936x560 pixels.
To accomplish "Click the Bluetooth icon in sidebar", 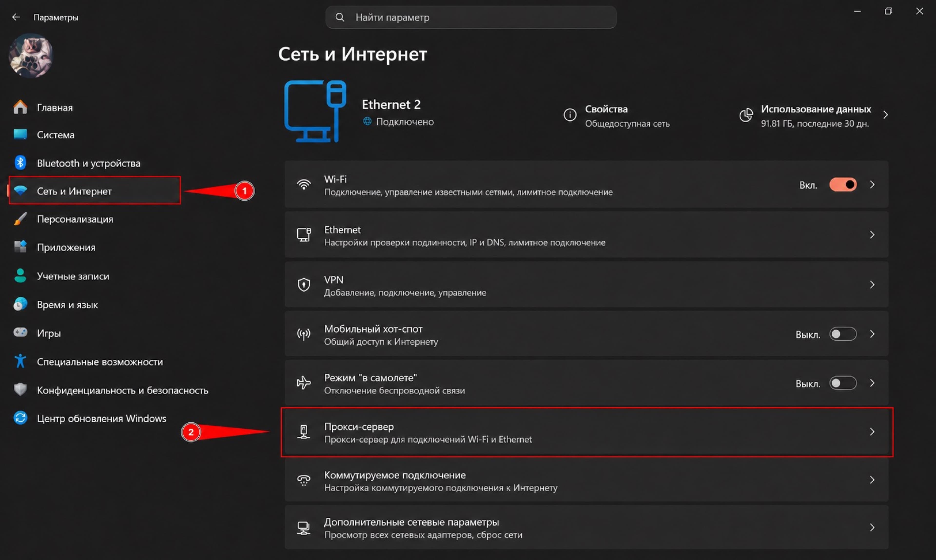I will (x=20, y=163).
